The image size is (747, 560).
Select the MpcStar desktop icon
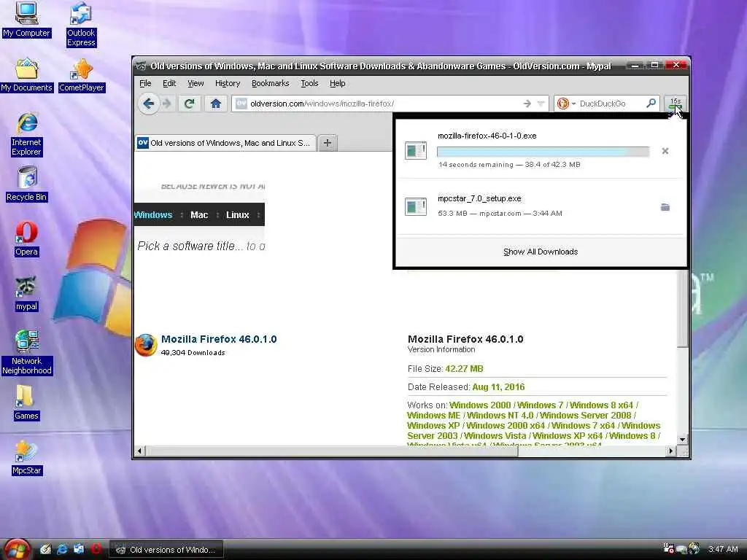(x=26, y=458)
